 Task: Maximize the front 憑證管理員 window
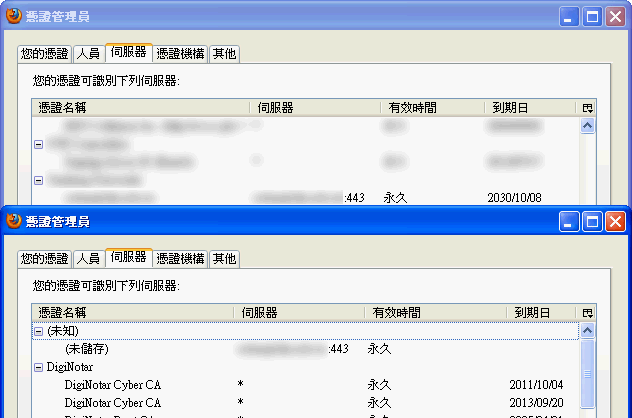click(592, 221)
